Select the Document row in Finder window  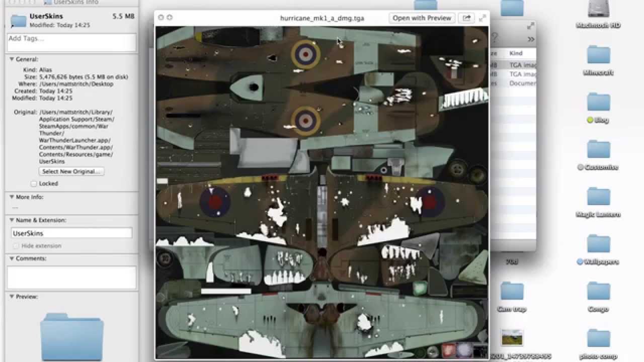513,83
